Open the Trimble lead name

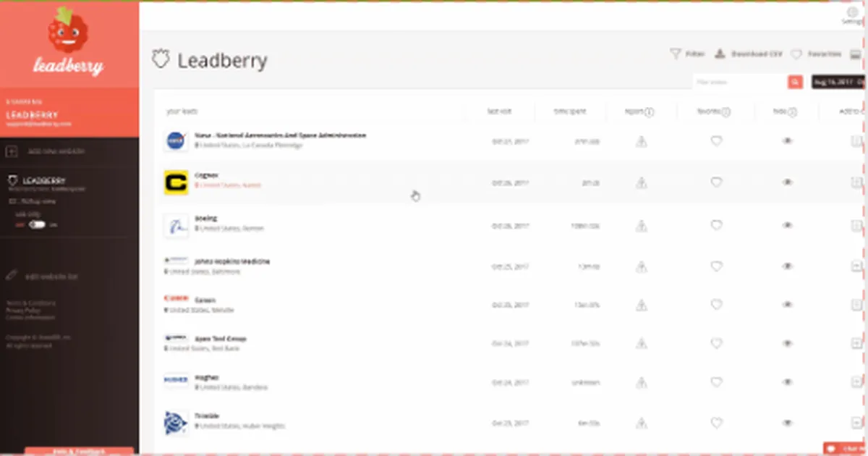click(207, 416)
